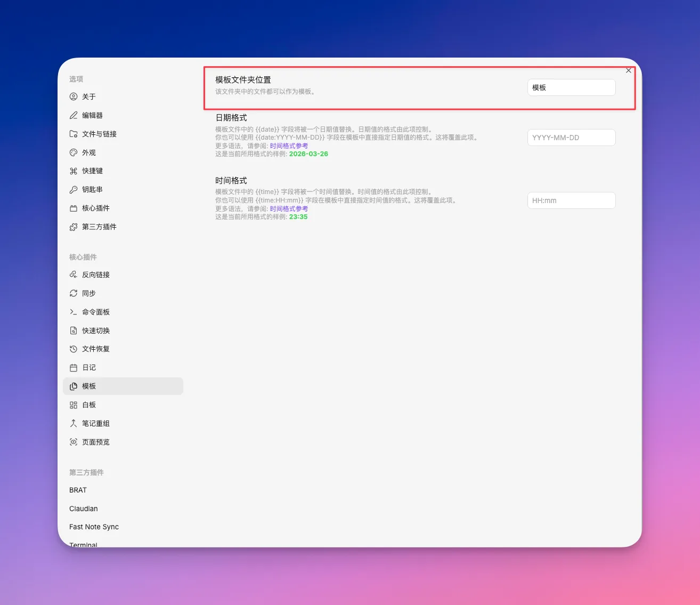Click the 模板文件夹位置 heading
This screenshot has width=700, height=605.
pos(243,80)
